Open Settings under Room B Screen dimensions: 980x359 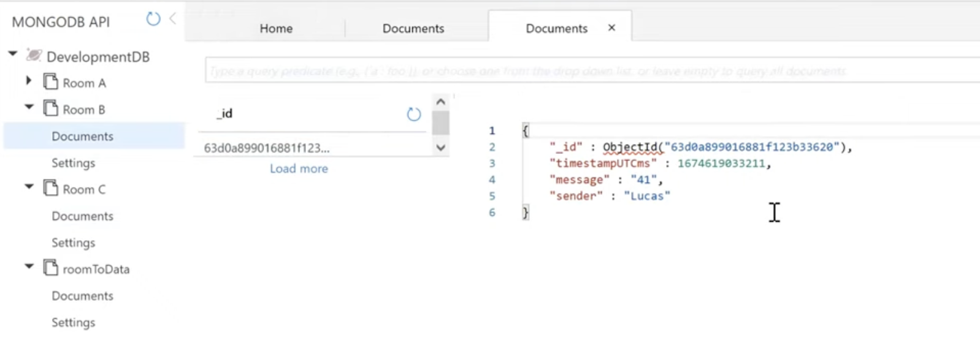(x=73, y=163)
